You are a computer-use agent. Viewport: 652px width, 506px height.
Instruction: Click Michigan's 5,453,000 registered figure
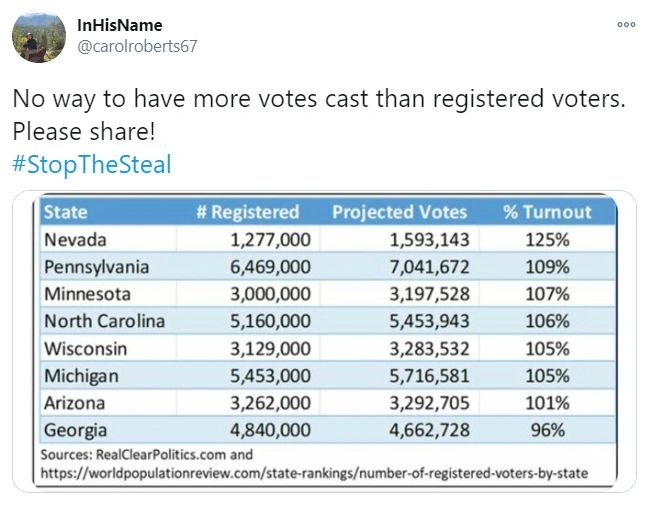pos(270,377)
